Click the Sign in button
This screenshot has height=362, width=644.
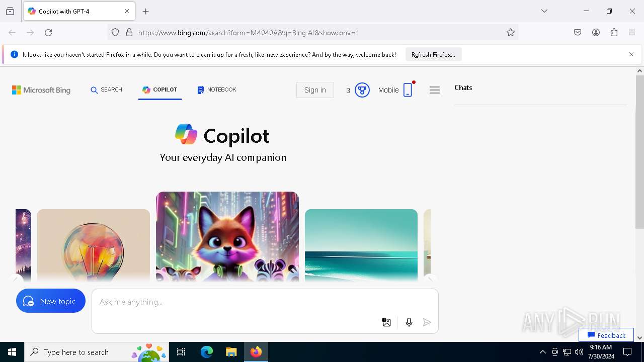(x=315, y=90)
